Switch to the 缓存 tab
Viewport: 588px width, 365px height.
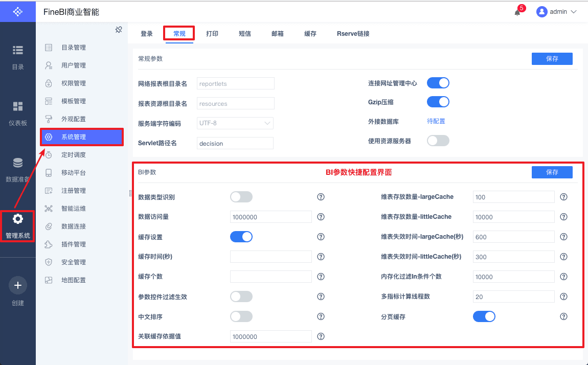310,34
